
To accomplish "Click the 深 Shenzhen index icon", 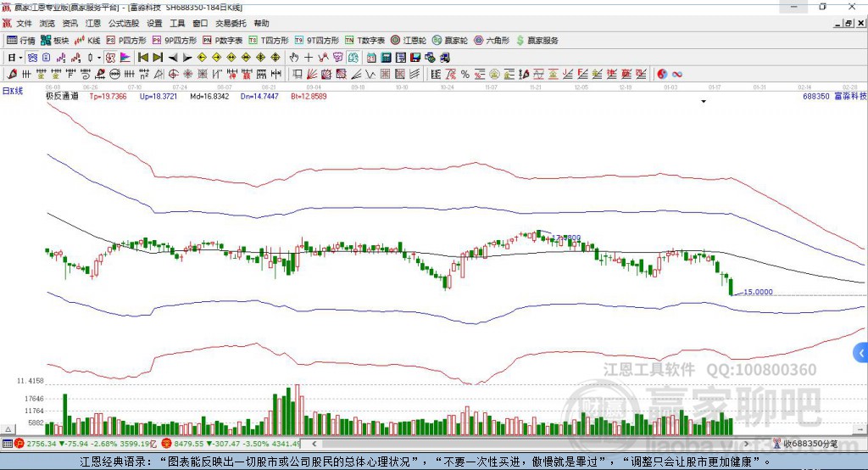I will tap(167, 444).
